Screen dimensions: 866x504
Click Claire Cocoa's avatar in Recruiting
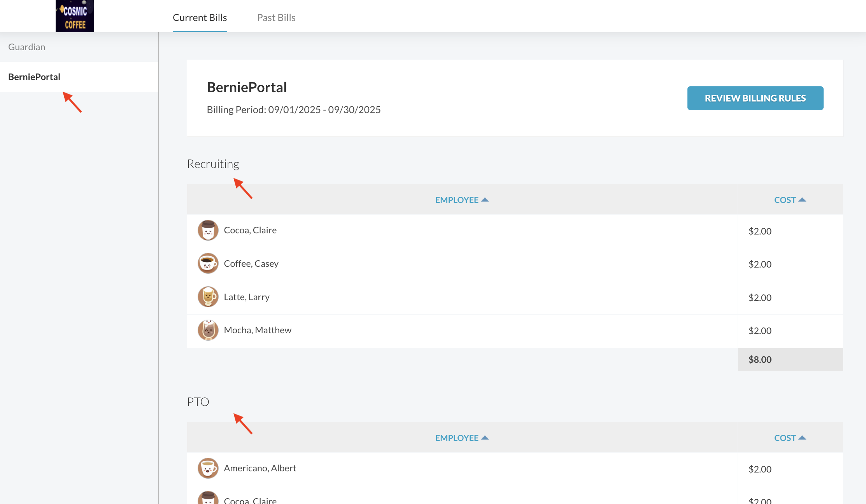[x=208, y=230]
